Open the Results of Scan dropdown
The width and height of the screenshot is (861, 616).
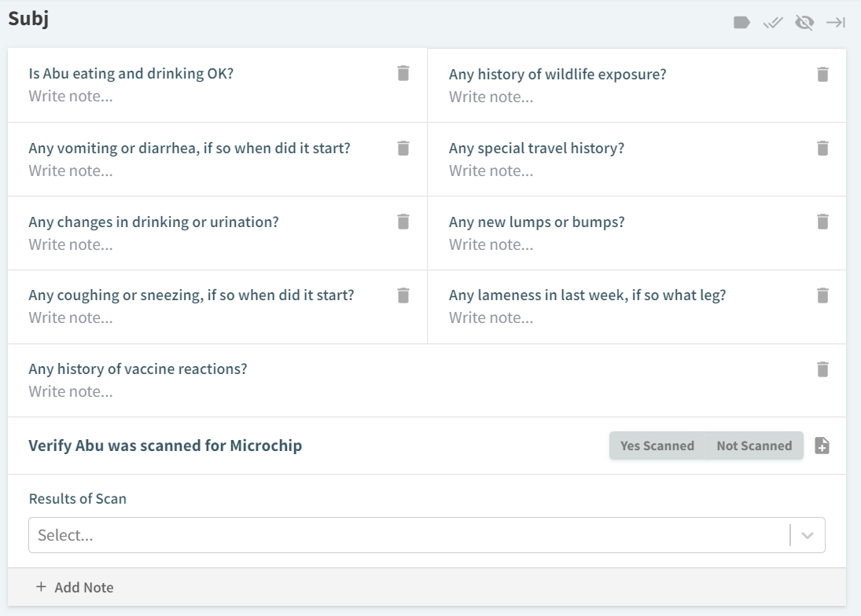click(x=409, y=535)
